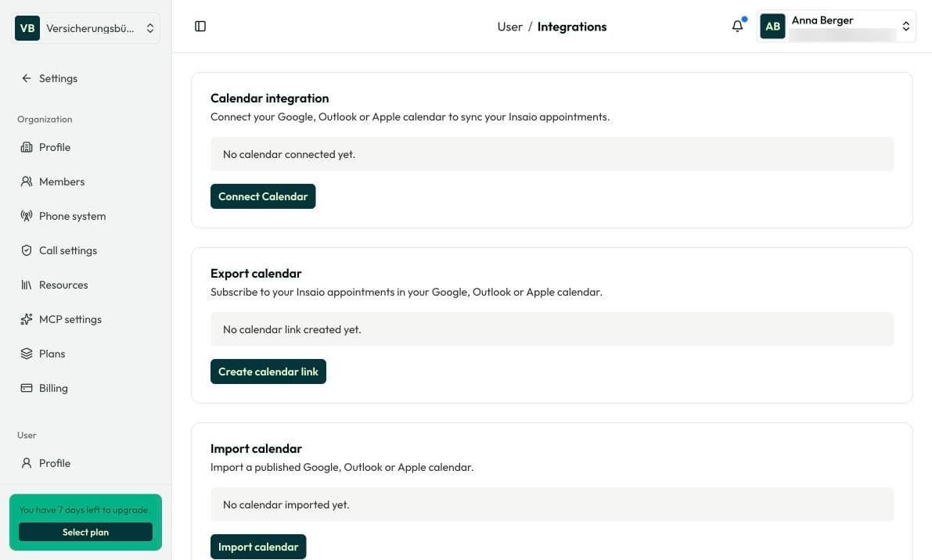Open Anna Berger account name

822,20
